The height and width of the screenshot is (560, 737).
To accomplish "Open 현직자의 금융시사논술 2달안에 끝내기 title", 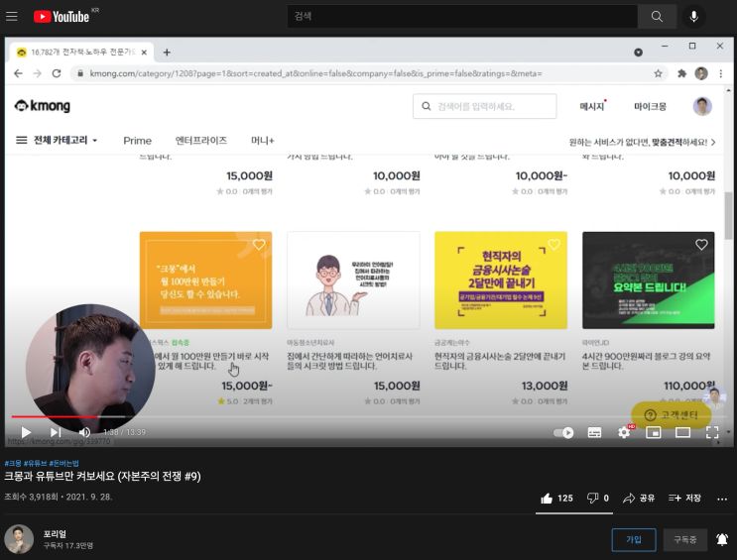I will tap(500, 361).
